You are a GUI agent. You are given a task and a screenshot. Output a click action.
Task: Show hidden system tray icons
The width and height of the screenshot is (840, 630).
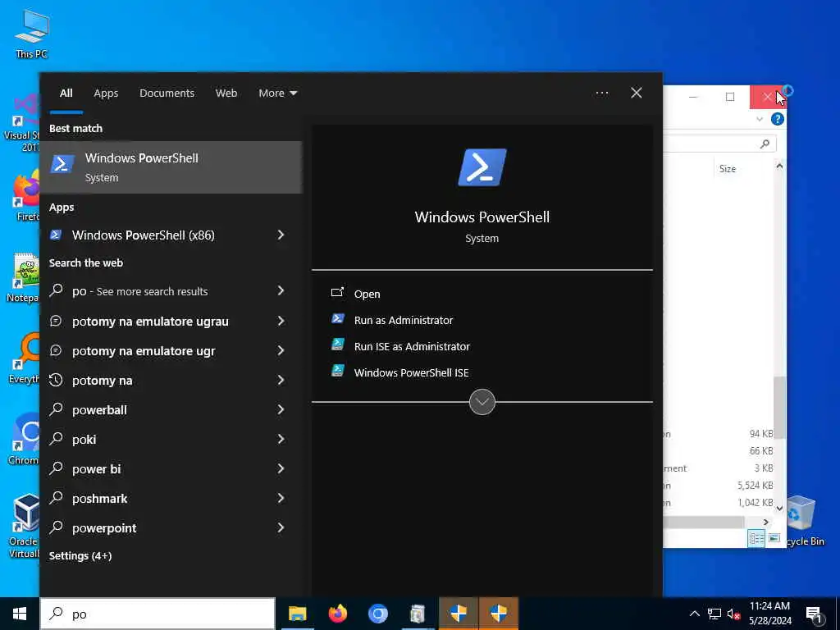click(694, 614)
